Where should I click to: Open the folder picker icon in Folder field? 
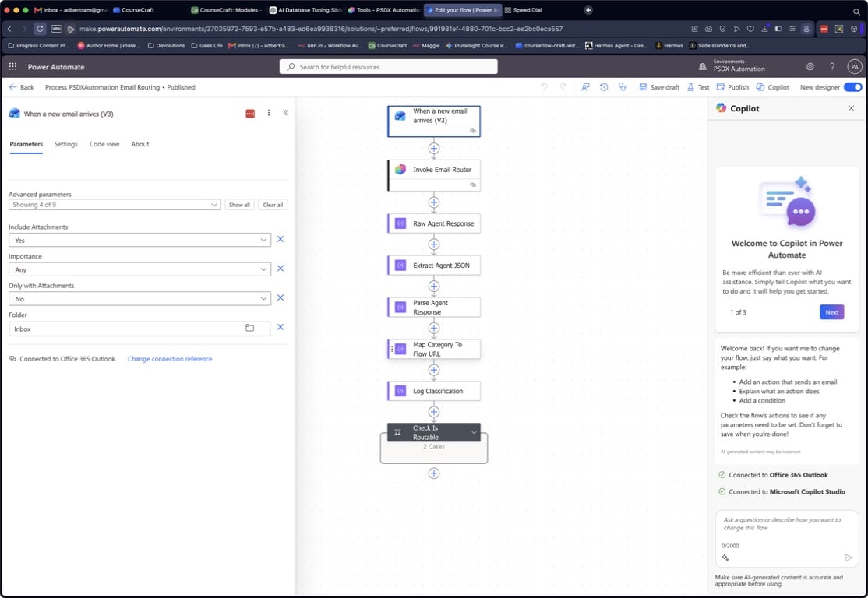(x=249, y=328)
